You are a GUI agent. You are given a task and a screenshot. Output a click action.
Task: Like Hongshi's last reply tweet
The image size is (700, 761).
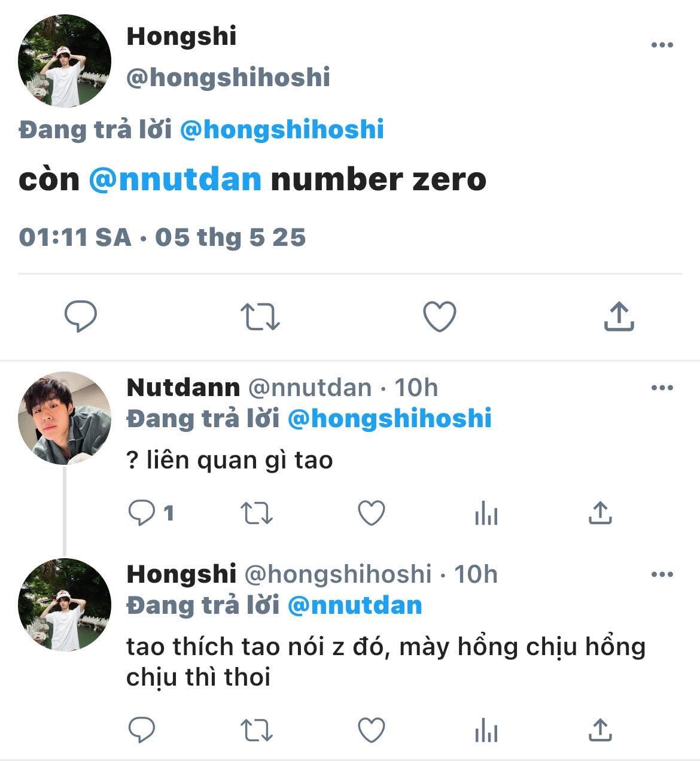click(x=371, y=730)
